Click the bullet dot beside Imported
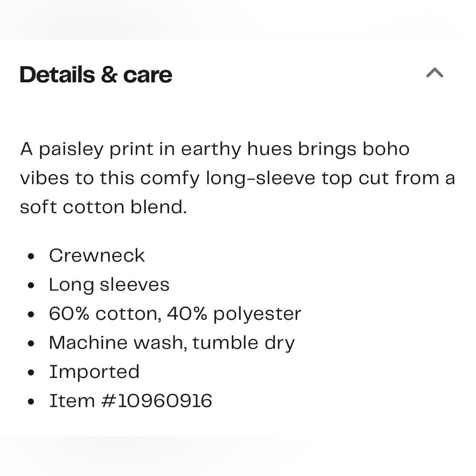 (x=30, y=373)
